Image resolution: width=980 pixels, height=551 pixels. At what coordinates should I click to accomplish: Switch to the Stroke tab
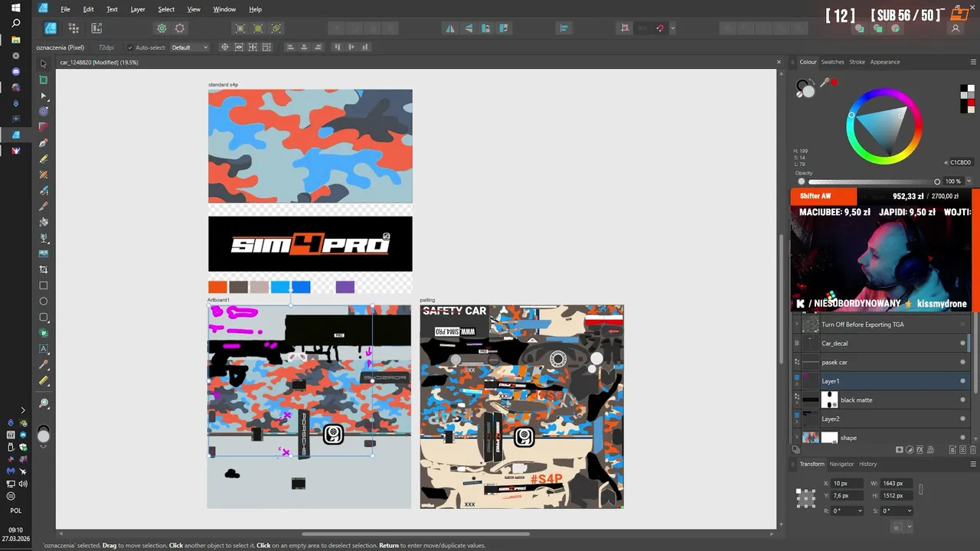pyautogui.click(x=857, y=62)
